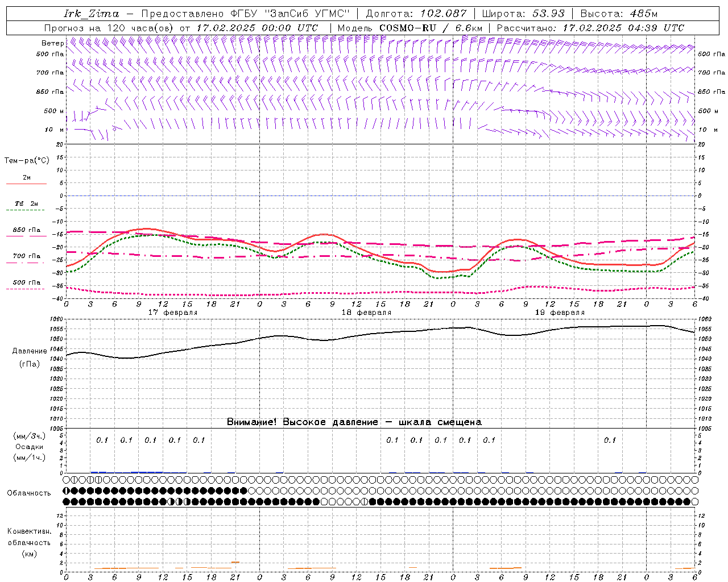Click the "Внимание! Высокое давление — шкала смещена" warning
This screenshot has height=582, width=728.
[354, 422]
